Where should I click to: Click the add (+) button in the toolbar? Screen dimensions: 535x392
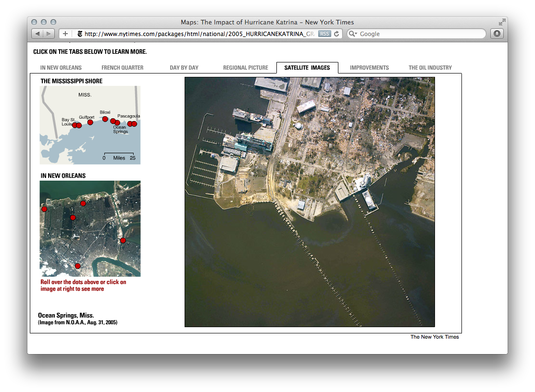point(65,34)
